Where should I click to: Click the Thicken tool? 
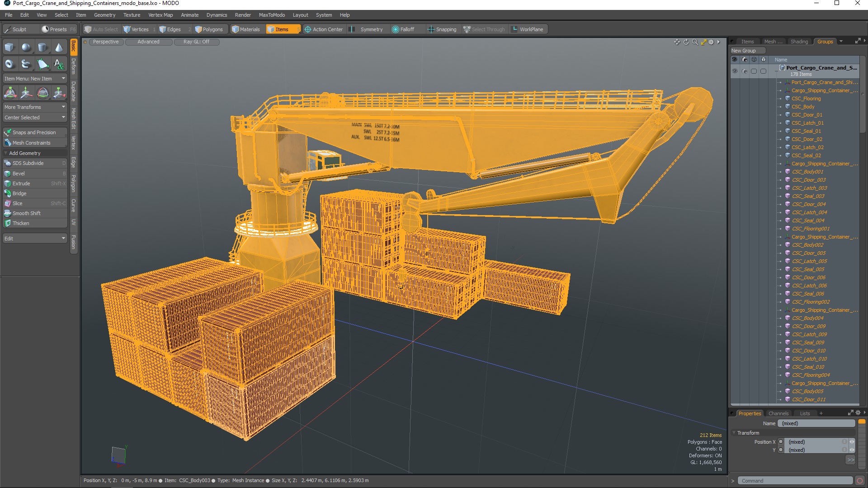coord(35,223)
